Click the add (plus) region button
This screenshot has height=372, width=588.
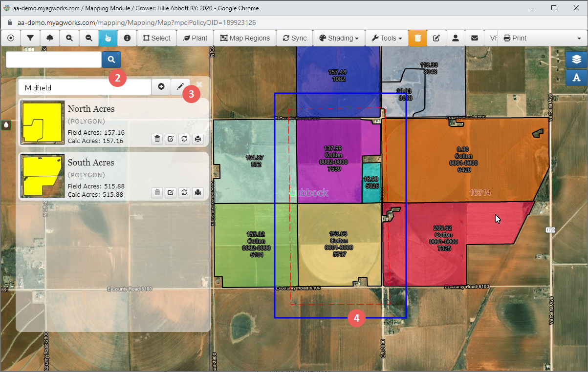[x=161, y=87]
